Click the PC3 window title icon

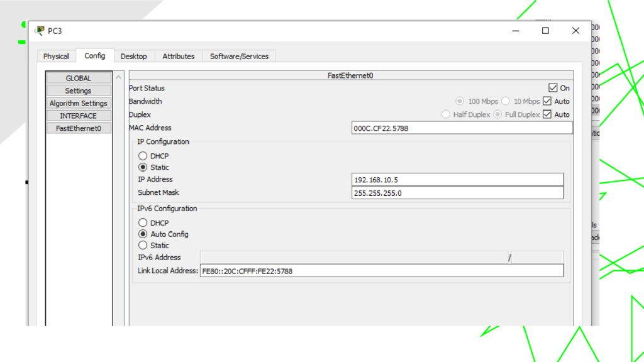coord(40,31)
